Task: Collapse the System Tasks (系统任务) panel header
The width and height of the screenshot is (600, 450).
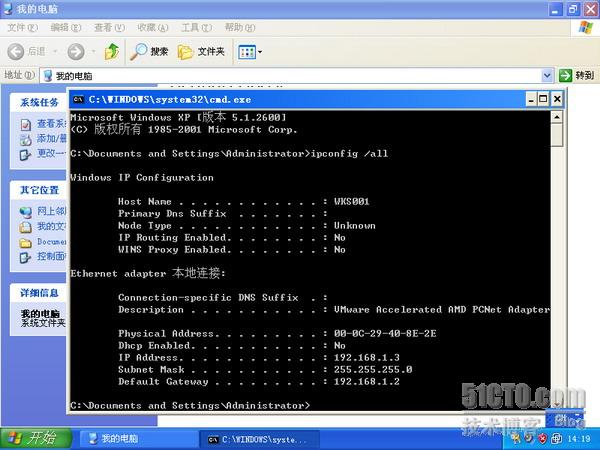Action: click(38, 102)
